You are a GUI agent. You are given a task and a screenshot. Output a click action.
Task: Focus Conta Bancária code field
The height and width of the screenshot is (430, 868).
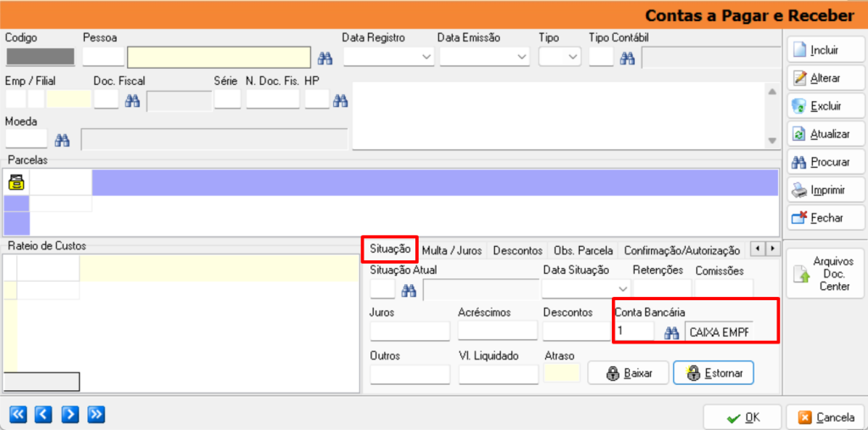pyautogui.click(x=635, y=332)
